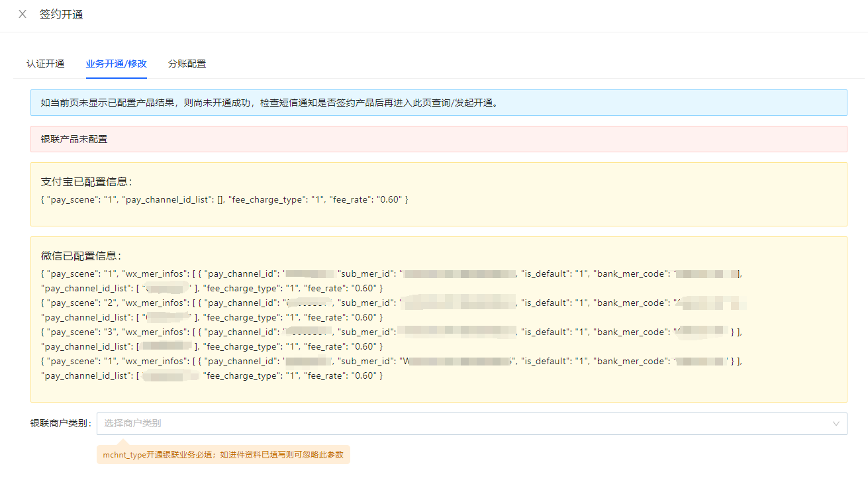Screen dimensions: 868x488
Task: Click the mchnt_type hint message
Action: pyautogui.click(x=223, y=455)
